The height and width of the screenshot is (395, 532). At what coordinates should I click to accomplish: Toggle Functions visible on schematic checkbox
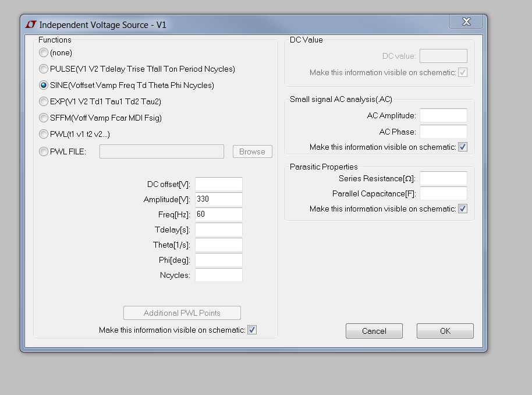coord(252,330)
